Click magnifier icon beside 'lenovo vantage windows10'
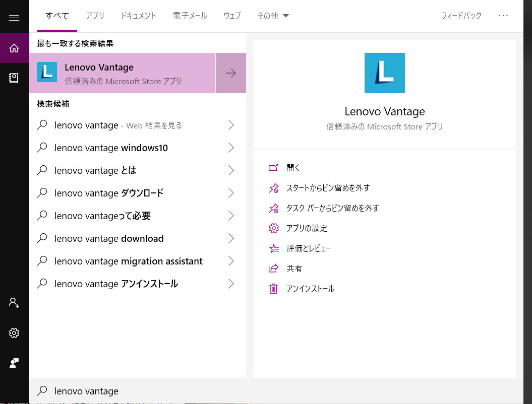Image resolution: width=532 pixels, height=404 pixels. click(x=42, y=148)
